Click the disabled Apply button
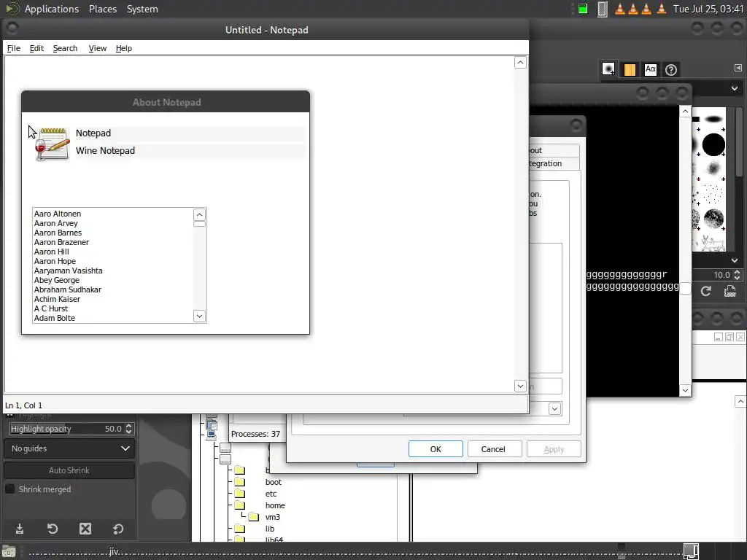This screenshot has height=560, width=747. pyautogui.click(x=554, y=449)
